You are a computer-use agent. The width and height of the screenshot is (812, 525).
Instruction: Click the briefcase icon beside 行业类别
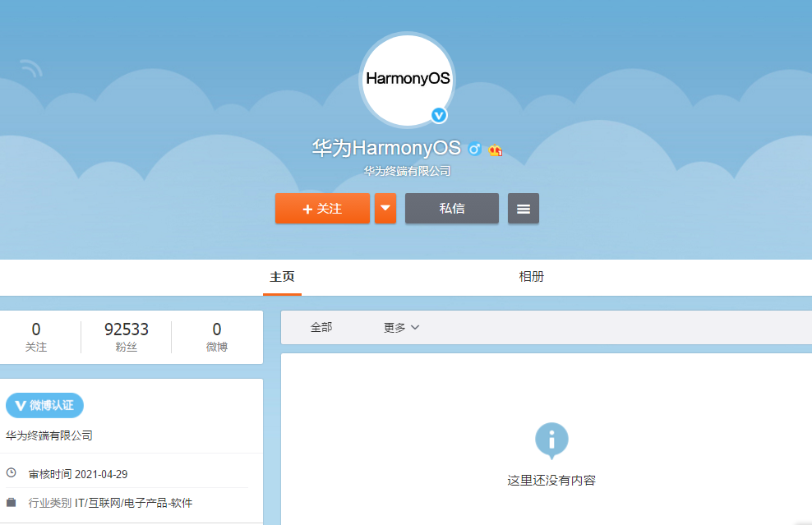(11, 502)
